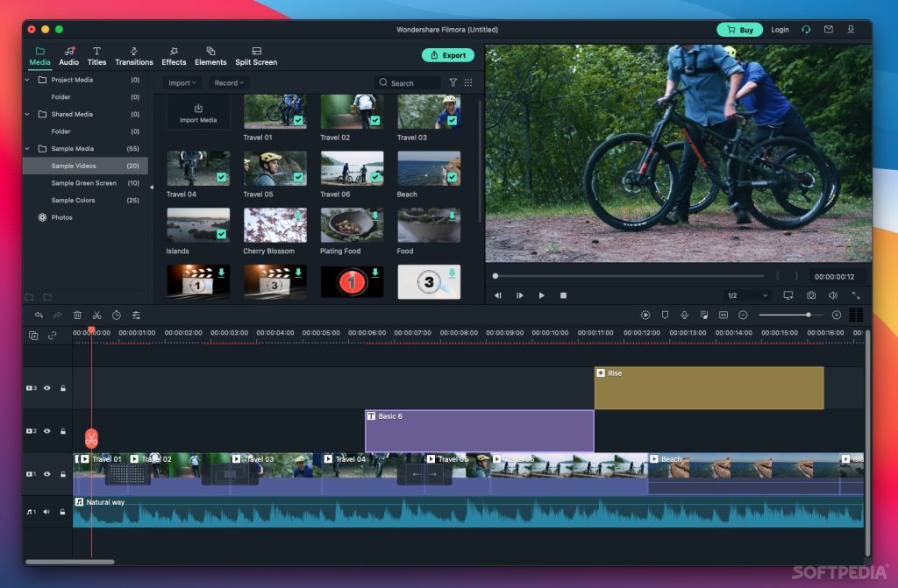Screen dimensions: 898x588
Task: Click the render preview icon
Action: pyautogui.click(x=645, y=315)
